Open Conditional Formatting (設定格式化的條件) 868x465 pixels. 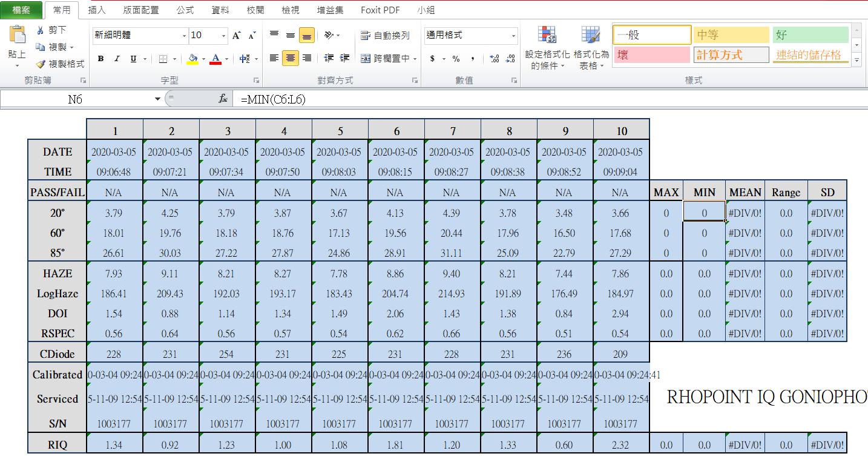tap(547, 48)
